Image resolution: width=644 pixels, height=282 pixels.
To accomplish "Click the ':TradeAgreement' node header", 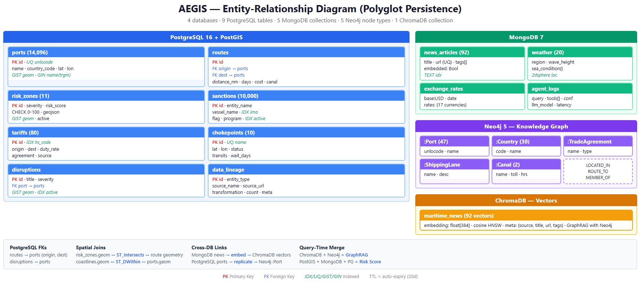I will click(x=598, y=142).
